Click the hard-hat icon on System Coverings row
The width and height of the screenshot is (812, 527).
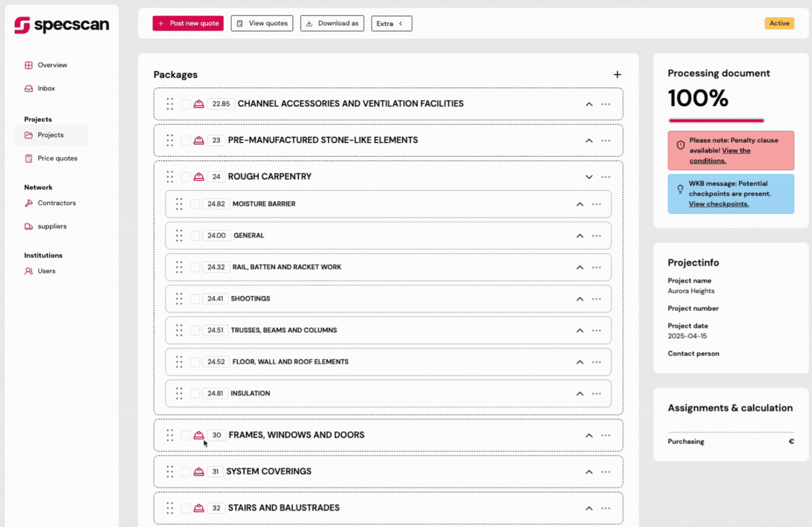[199, 472]
